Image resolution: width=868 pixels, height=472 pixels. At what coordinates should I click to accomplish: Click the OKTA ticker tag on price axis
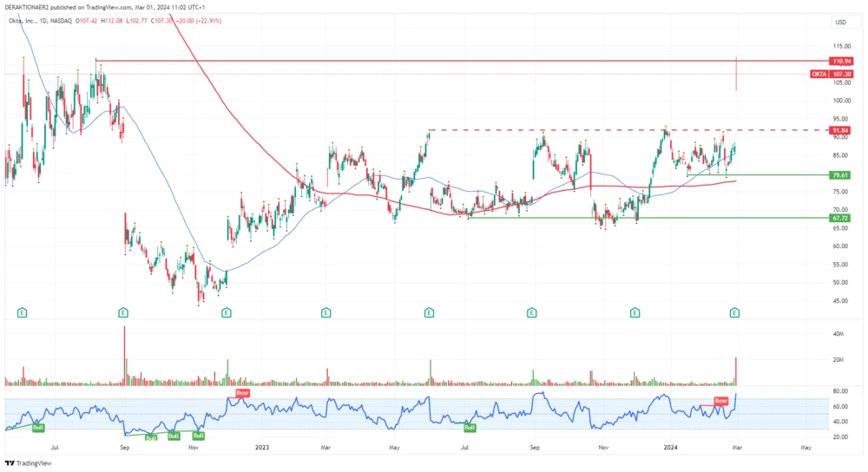click(x=819, y=74)
